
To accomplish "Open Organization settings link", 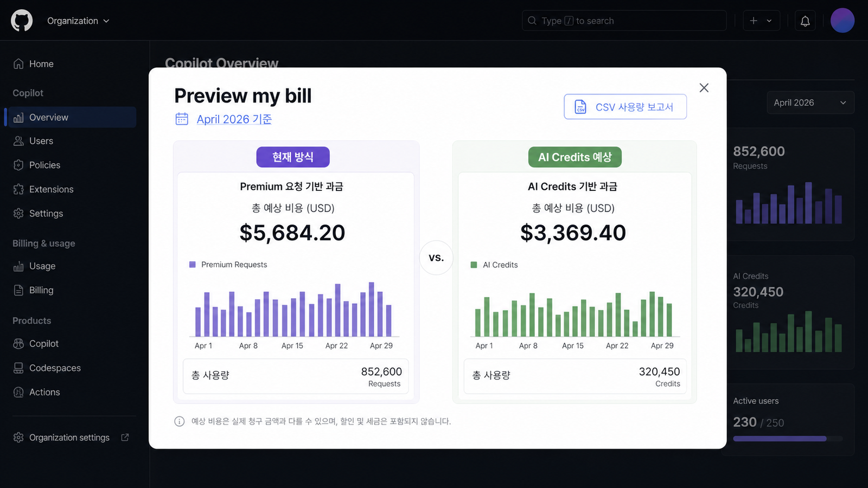I will 71,438.
